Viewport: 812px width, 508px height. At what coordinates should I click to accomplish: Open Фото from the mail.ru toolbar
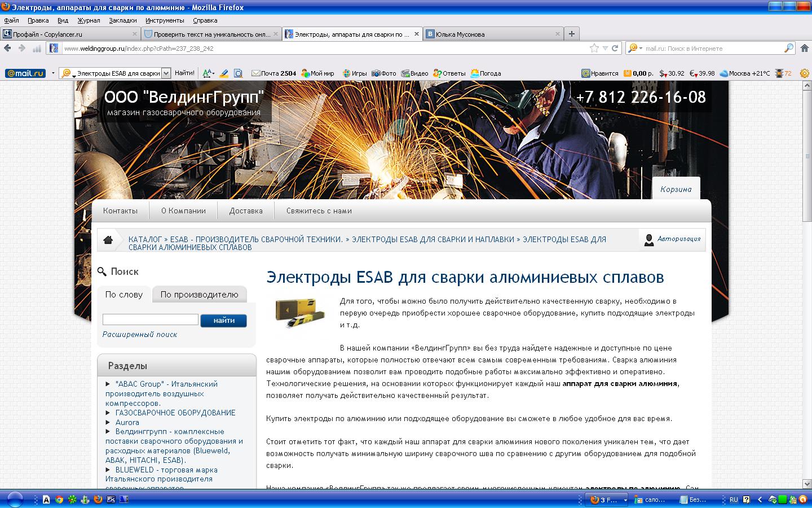point(383,73)
